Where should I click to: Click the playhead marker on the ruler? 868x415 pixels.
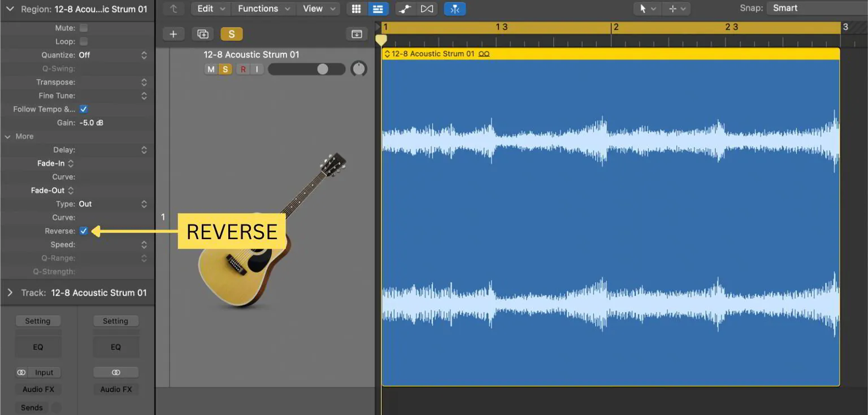coord(381,40)
